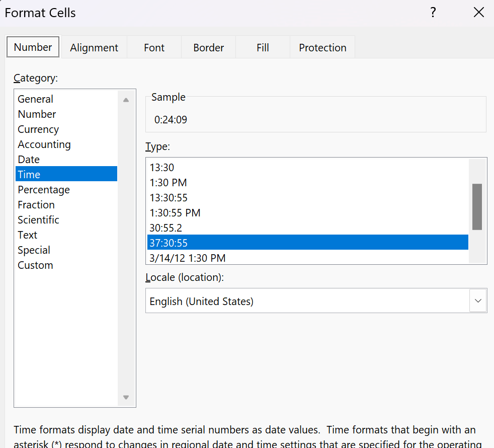The image size is (494, 448).
Task: Close the Format Cells dialog
Action: [x=478, y=13]
